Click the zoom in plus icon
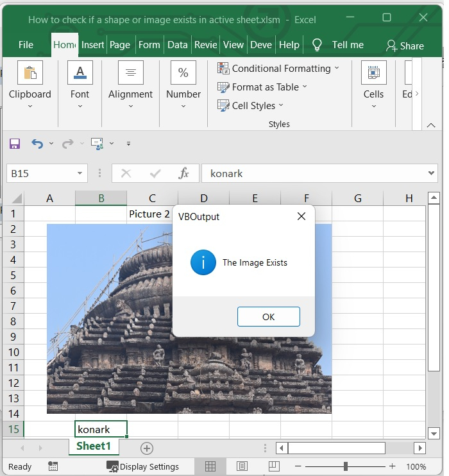This screenshot has height=476, width=449. (392, 466)
